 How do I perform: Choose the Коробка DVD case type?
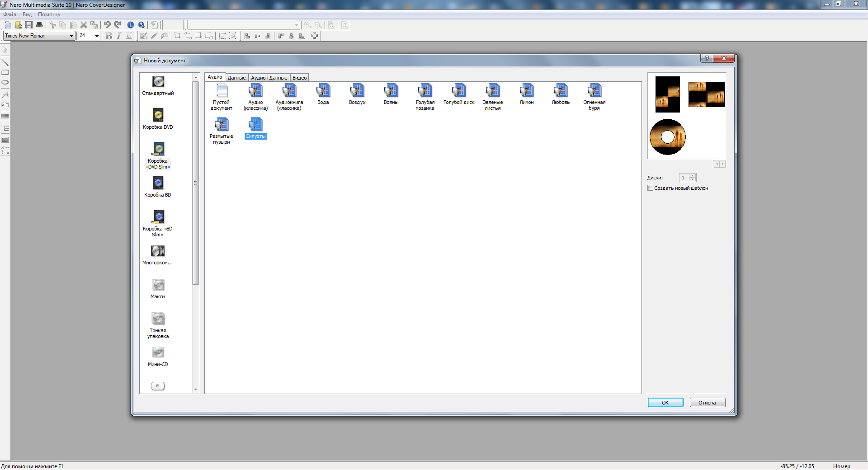pos(158,115)
